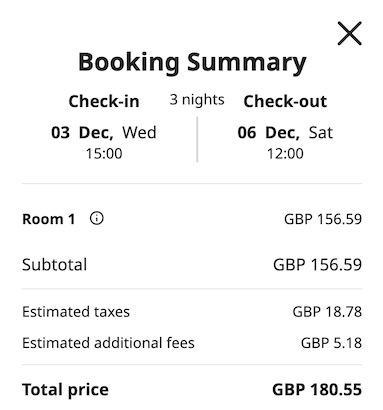The width and height of the screenshot is (383, 410).
Task: Click the additional fees amount GBP 5.18
Action: click(x=331, y=343)
